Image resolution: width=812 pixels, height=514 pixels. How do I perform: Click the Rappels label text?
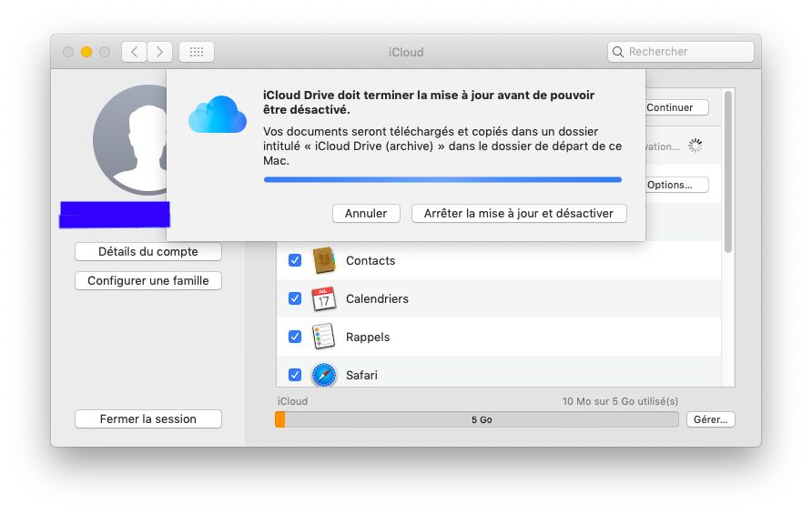coord(368,337)
